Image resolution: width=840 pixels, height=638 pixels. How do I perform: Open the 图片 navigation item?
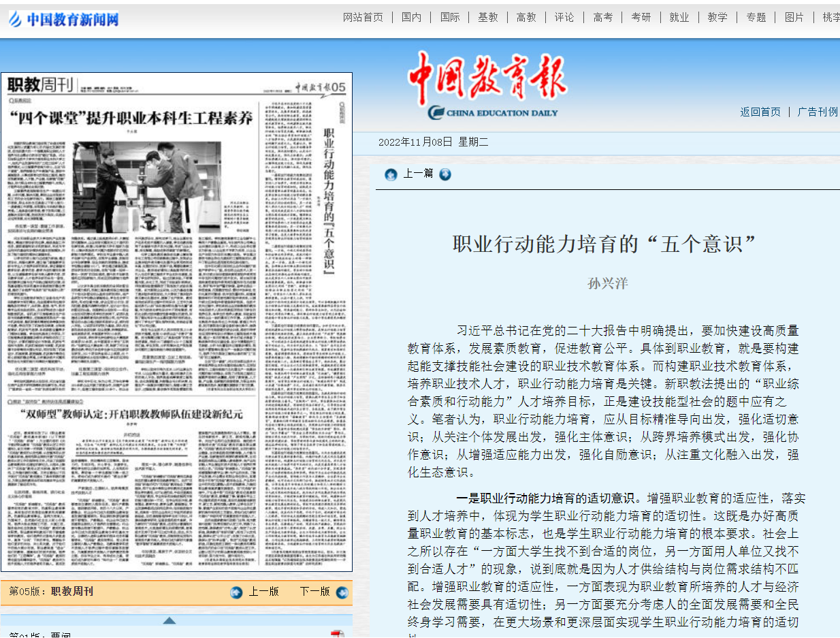[x=794, y=18]
